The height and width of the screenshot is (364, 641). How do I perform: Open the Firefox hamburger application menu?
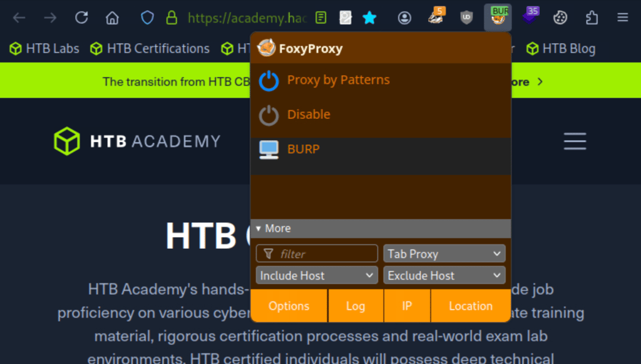(x=623, y=18)
